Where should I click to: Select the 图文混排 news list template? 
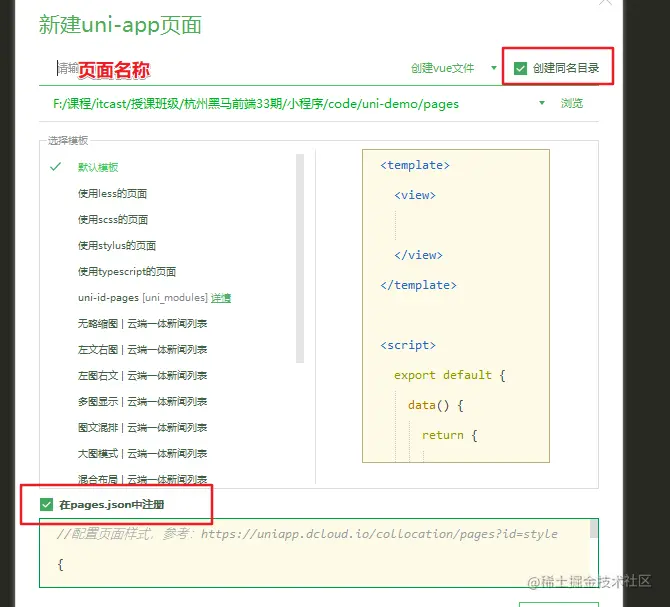click(x=142, y=428)
